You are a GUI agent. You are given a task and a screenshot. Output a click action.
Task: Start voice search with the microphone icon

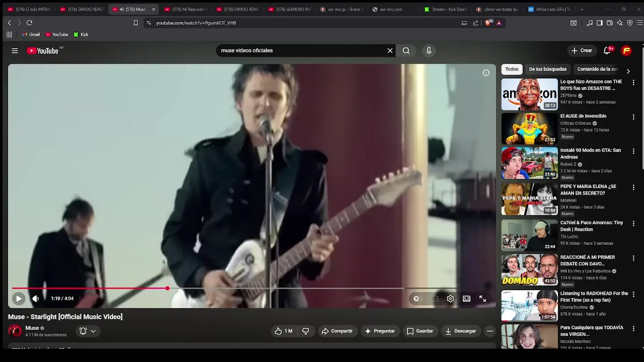tap(429, 51)
